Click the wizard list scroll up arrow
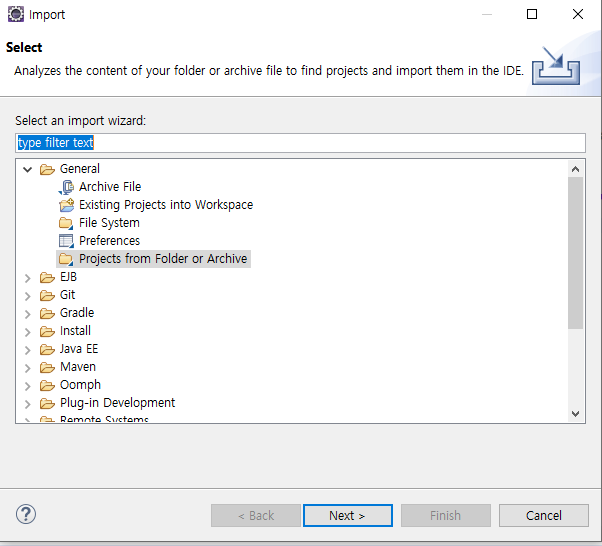602x546 pixels. [575, 169]
